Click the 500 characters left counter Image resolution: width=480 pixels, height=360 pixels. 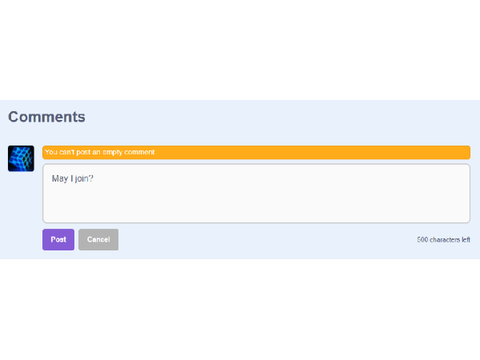point(444,240)
